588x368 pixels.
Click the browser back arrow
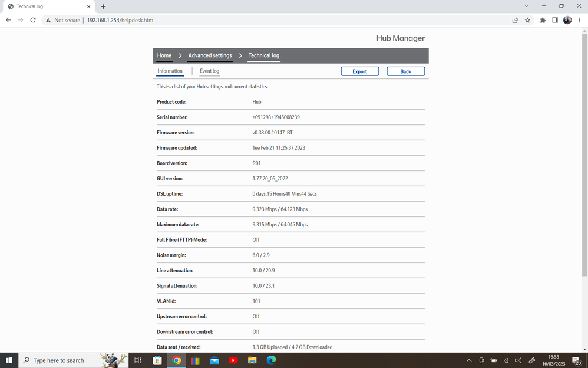[x=8, y=20]
